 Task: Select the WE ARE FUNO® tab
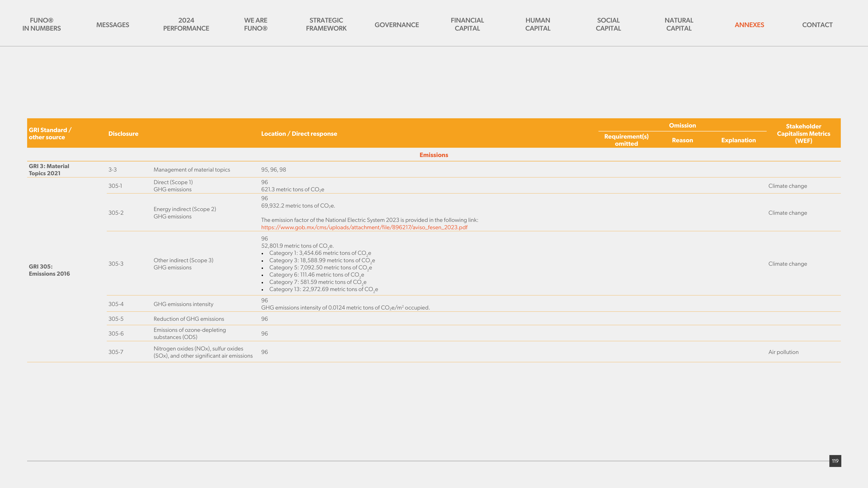tap(256, 24)
